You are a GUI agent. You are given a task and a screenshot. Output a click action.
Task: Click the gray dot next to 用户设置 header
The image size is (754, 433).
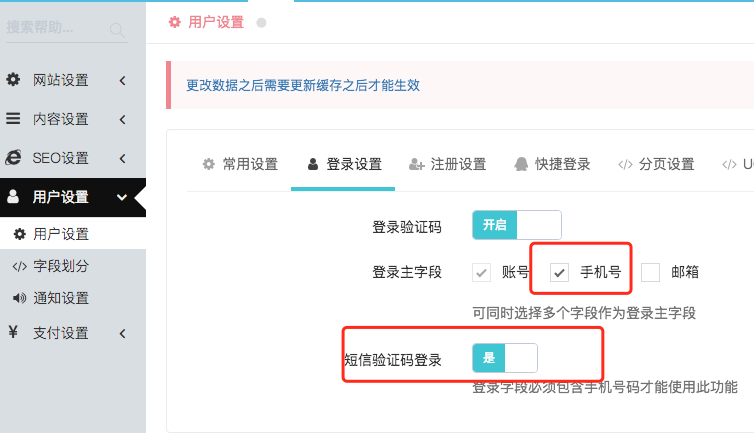(x=261, y=23)
